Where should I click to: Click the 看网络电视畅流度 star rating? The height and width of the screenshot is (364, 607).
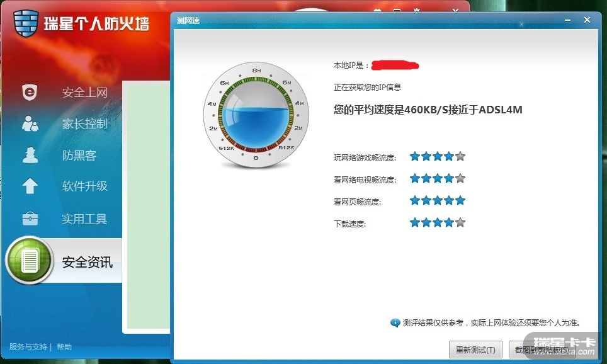pos(438,178)
